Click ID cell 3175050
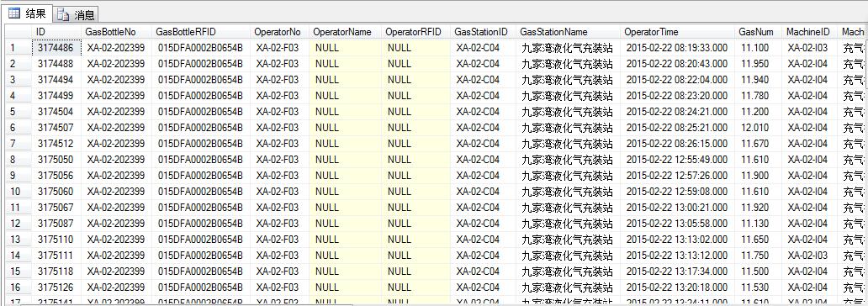Image resolution: width=868 pixels, height=306 pixels. (57, 160)
